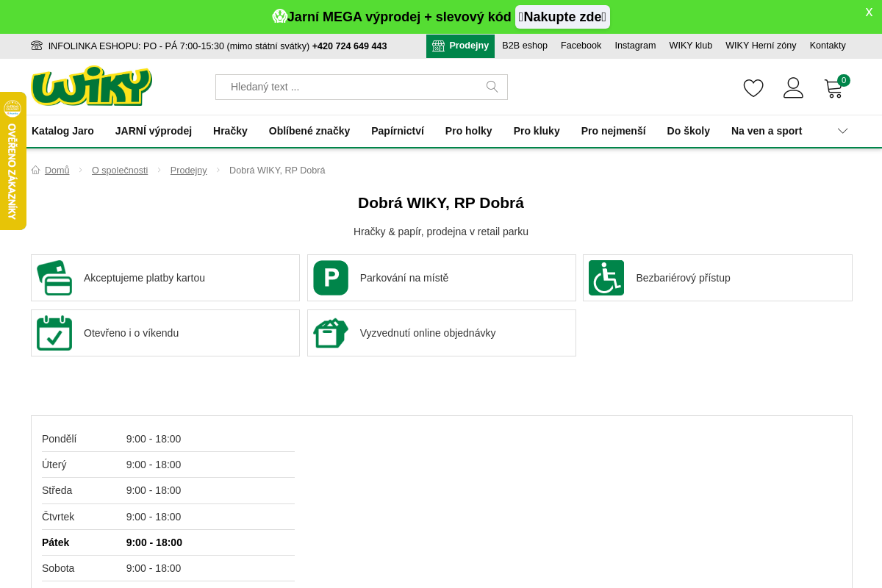Screen dimensions: 882x588
Task: Click the WIKY logo
Action: pyautogui.click(x=91, y=86)
